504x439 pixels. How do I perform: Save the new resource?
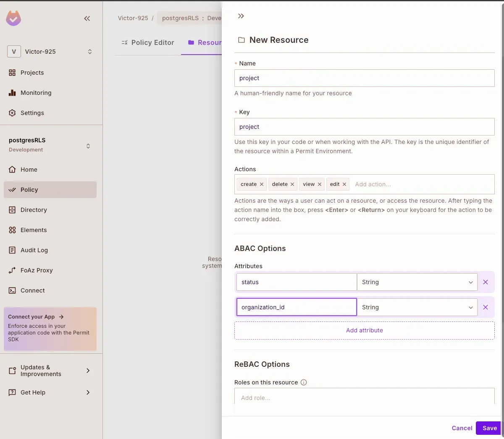(489, 428)
